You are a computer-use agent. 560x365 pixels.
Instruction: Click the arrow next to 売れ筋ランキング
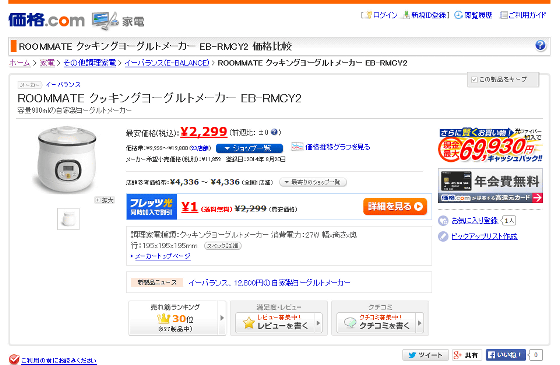[222, 318]
